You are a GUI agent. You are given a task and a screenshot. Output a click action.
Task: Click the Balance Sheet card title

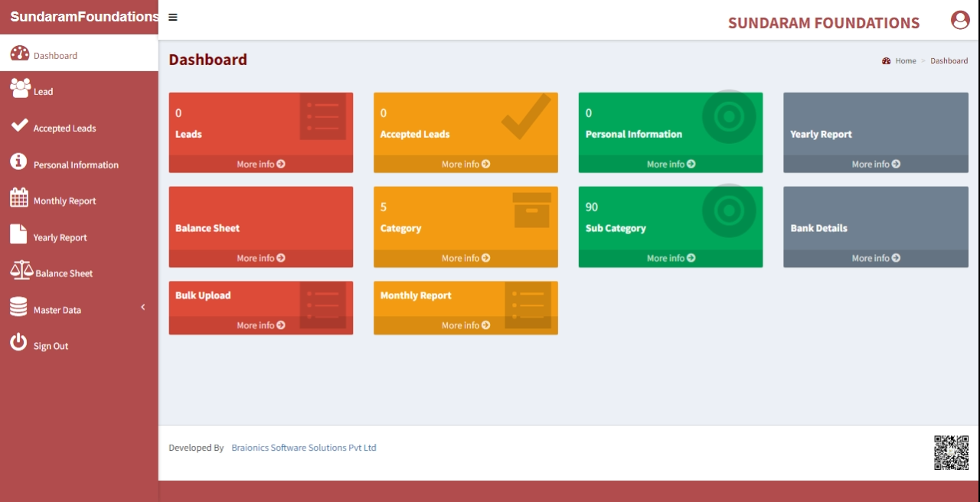tap(207, 228)
